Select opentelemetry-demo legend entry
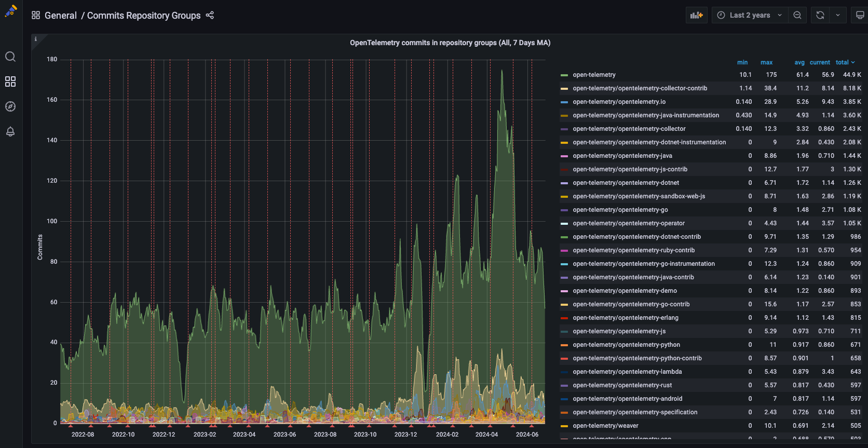868x448 pixels. [625, 291]
